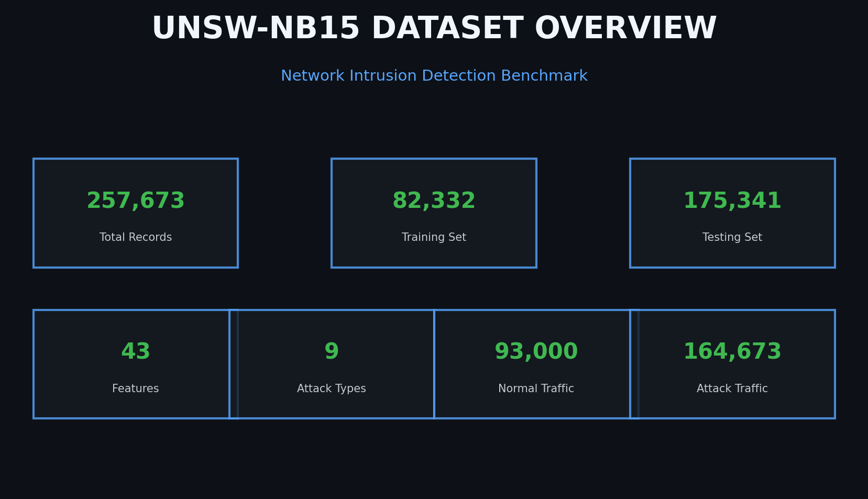Click the Normal Traffic label text
The image size is (868, 499).
coord(535,388)
